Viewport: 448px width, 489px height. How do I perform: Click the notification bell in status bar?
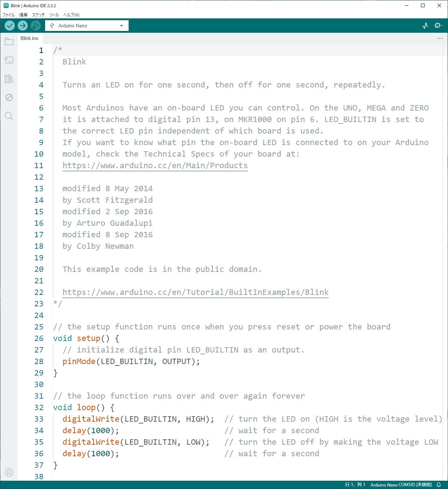click(439, 485)
